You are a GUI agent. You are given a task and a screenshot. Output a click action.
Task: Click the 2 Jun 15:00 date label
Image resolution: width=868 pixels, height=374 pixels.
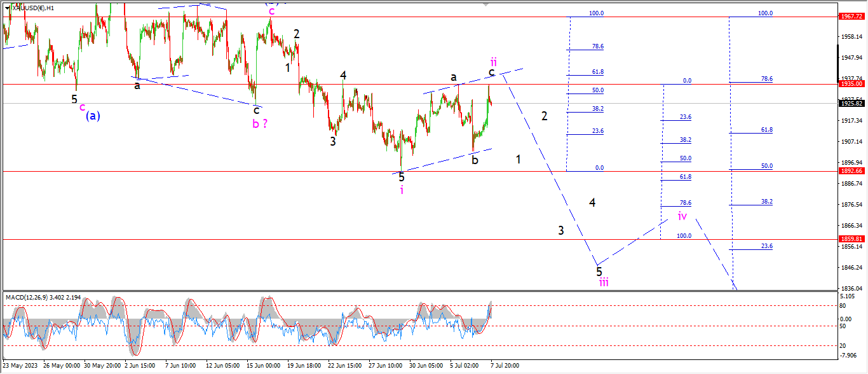click(x=140, y=366)
